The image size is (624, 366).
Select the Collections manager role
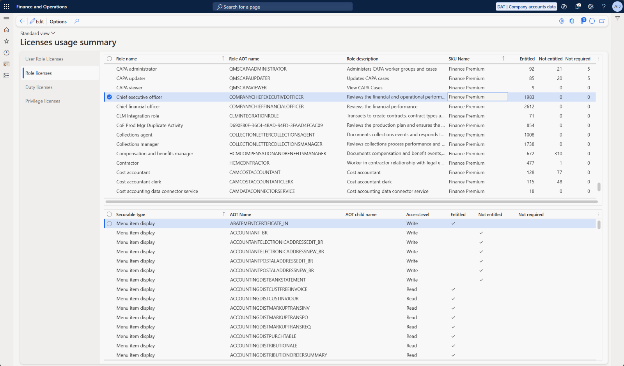point(350,144)
